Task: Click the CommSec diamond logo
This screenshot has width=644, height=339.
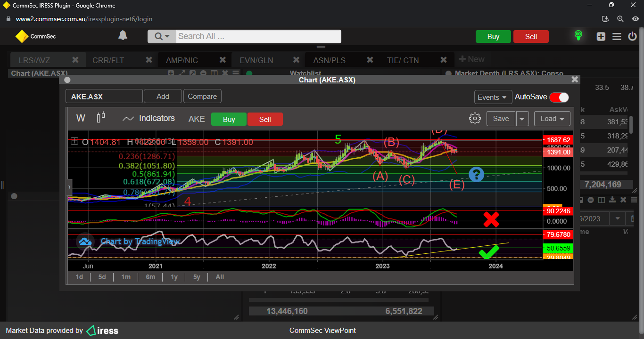Action: tap(22, 36)
